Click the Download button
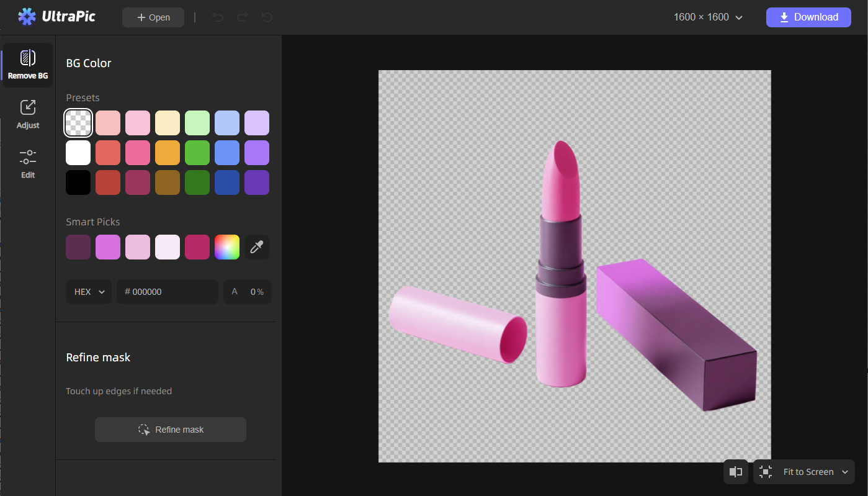The width and height of the screenshot is (868, 496). [x=808, y=17]
